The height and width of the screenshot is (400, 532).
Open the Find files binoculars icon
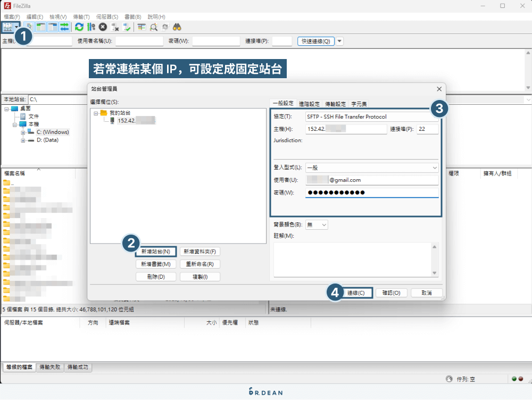[177, 27]
